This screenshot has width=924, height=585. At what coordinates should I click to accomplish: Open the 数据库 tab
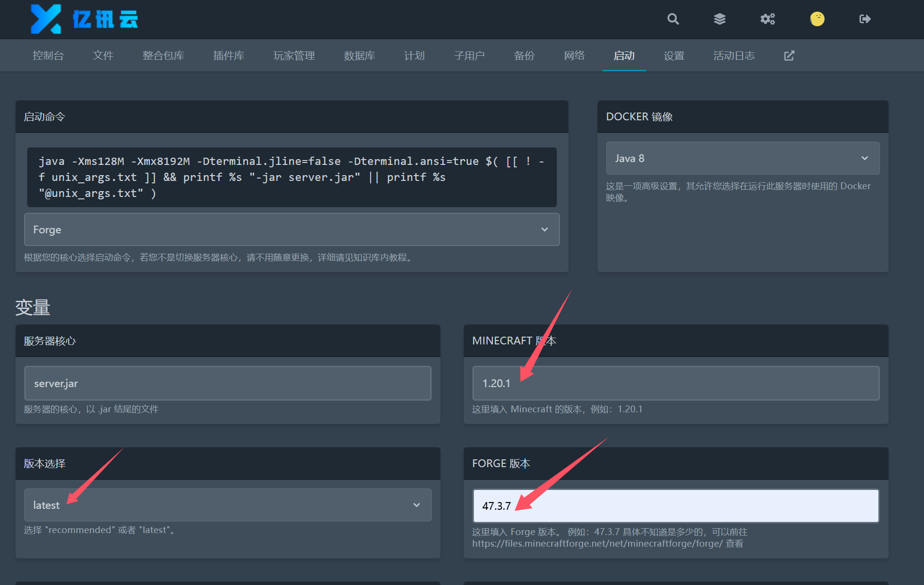click(x=359, y=56)
